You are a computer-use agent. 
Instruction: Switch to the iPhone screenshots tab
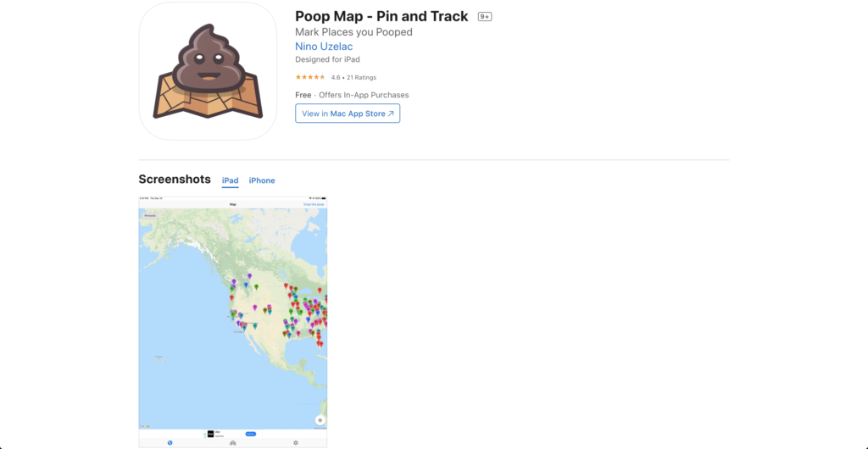click(262, 180)
